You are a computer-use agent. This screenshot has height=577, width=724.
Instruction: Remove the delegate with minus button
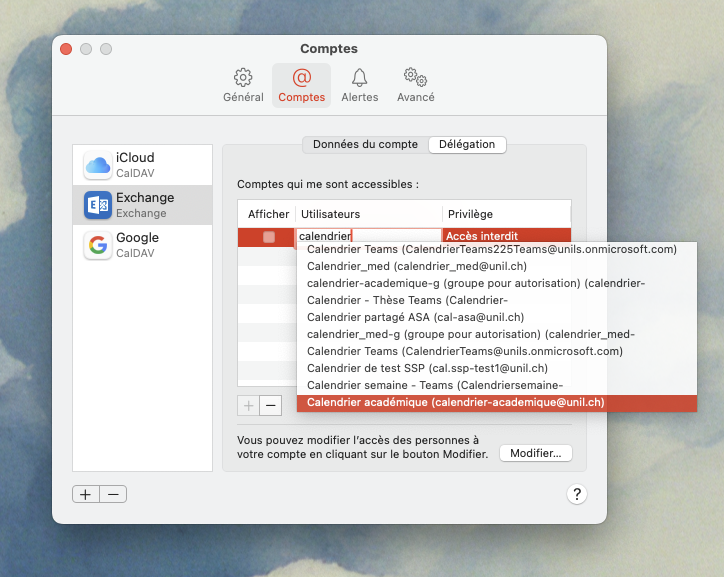point(270,405)
